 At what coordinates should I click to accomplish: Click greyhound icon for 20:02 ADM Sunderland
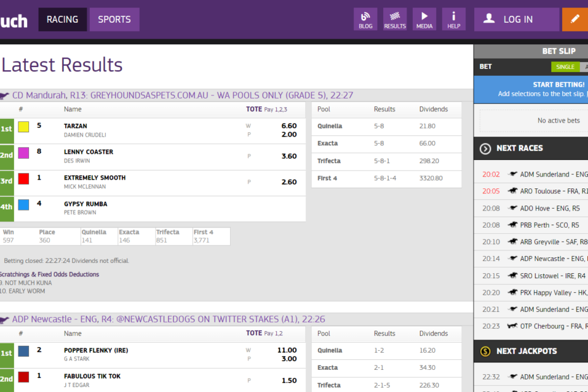tap(513, 174)
